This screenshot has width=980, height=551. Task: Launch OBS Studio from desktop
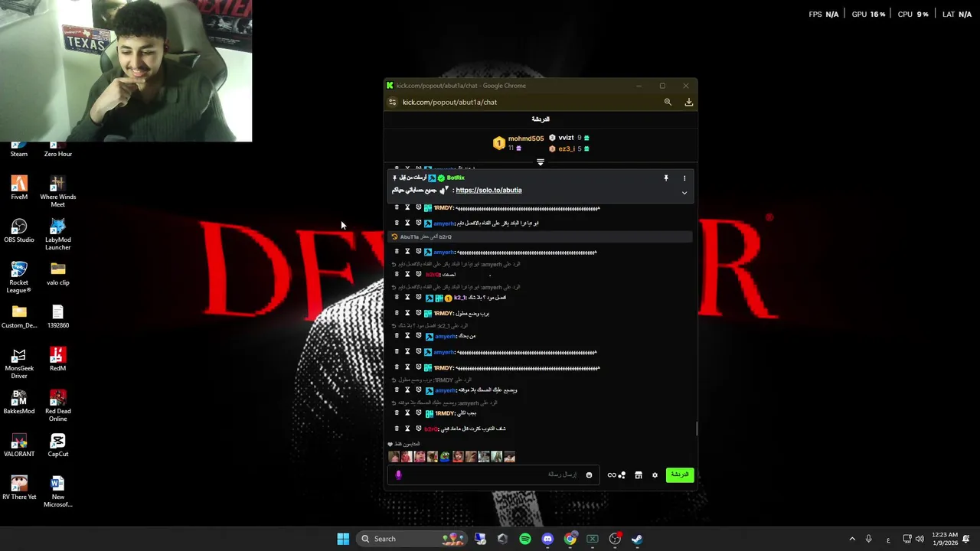pos(19,230)
